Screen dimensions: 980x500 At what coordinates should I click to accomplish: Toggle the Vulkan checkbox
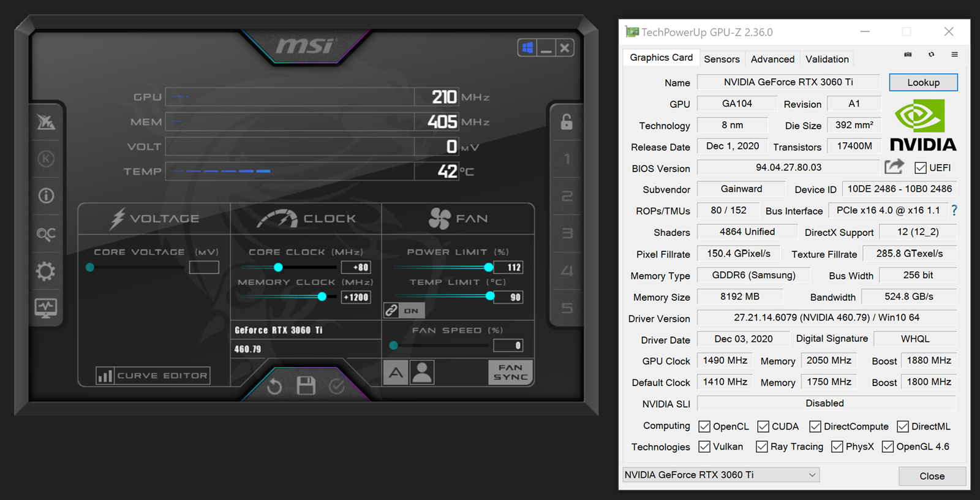click(704, 447)
